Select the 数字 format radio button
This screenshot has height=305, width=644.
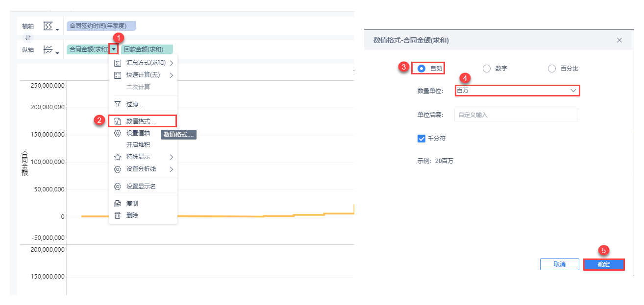coord(487,69)
